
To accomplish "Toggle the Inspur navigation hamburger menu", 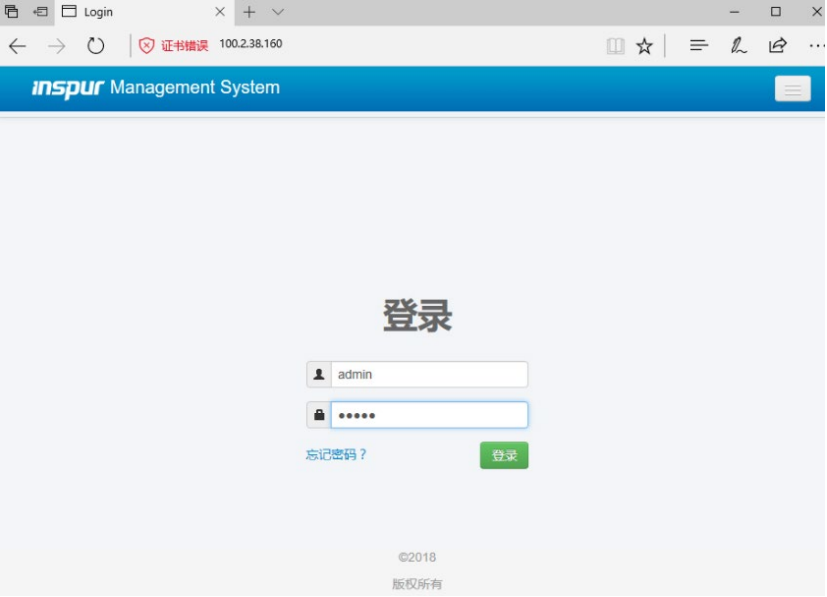I will [x=792, y=89].
